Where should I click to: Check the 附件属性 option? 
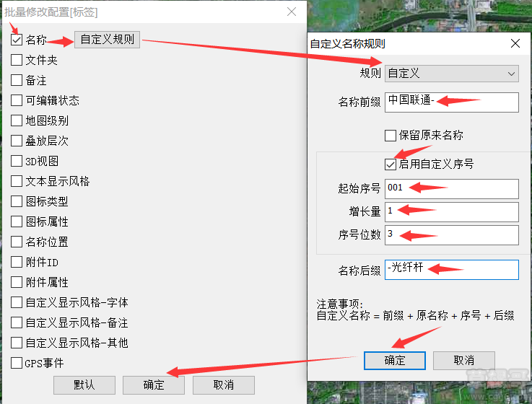[17, 282]
